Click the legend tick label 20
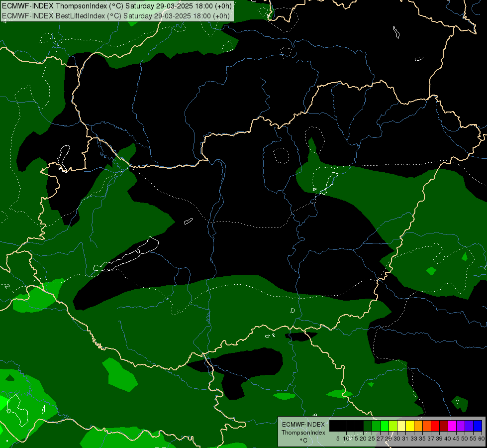The image size is (487, 448). pos(363,439)
